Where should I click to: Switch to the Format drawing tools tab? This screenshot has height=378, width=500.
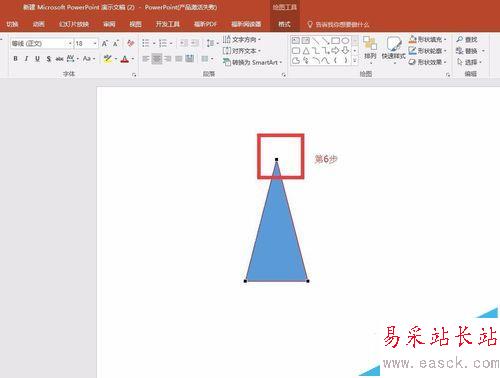tap(284, 24)
